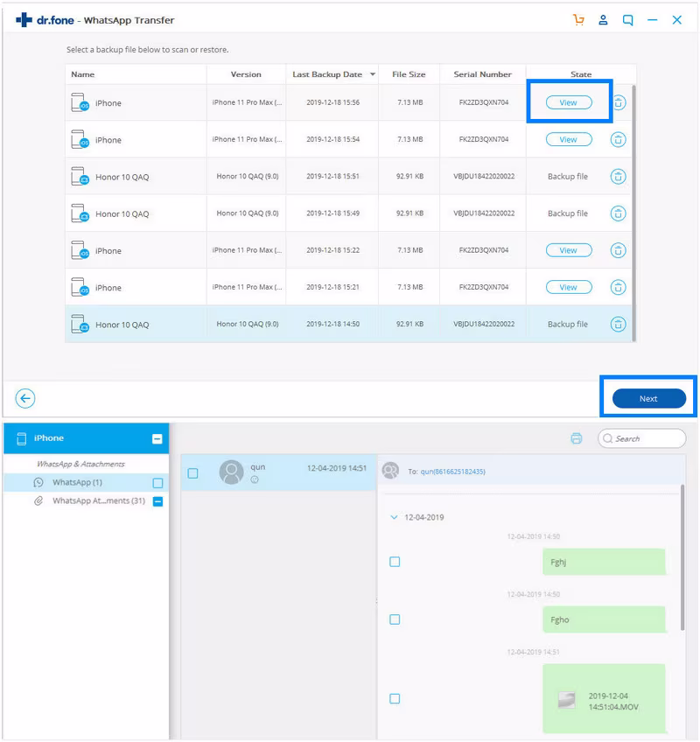
Task: Click the WhatsApp speech bubble icon in sidebar
Action: tap(38, 482)
